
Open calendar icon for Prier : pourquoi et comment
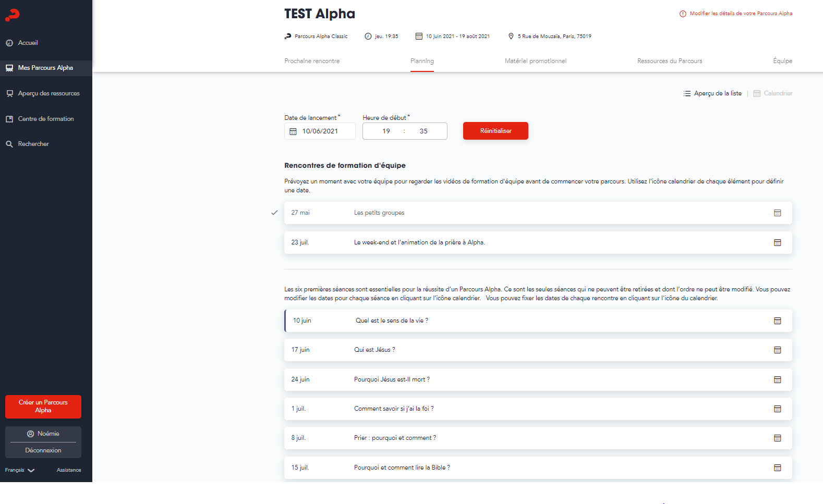pos(777,438)
